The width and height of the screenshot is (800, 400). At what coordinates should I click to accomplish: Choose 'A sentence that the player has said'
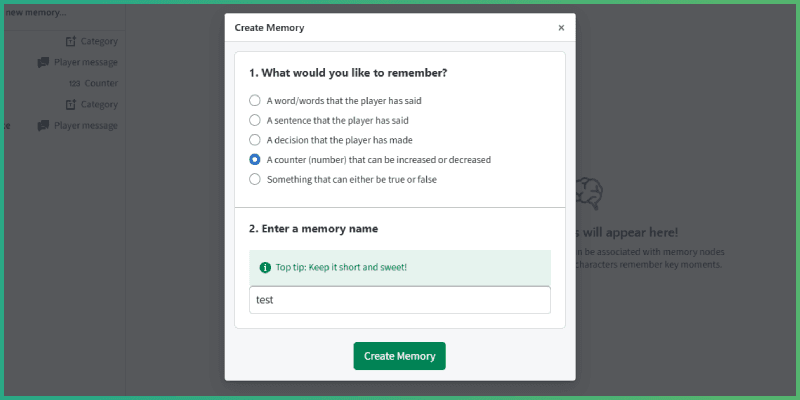[255, 120]
